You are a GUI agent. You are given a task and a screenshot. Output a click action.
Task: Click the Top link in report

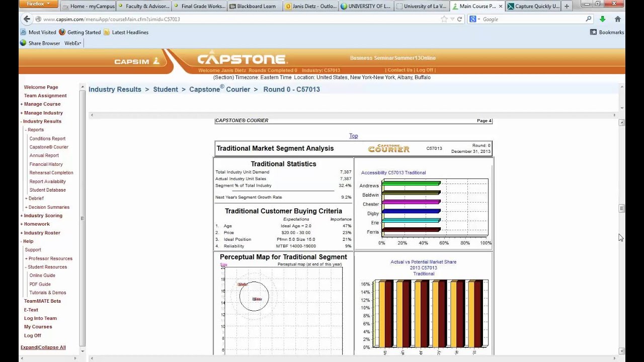click(354, 136)
